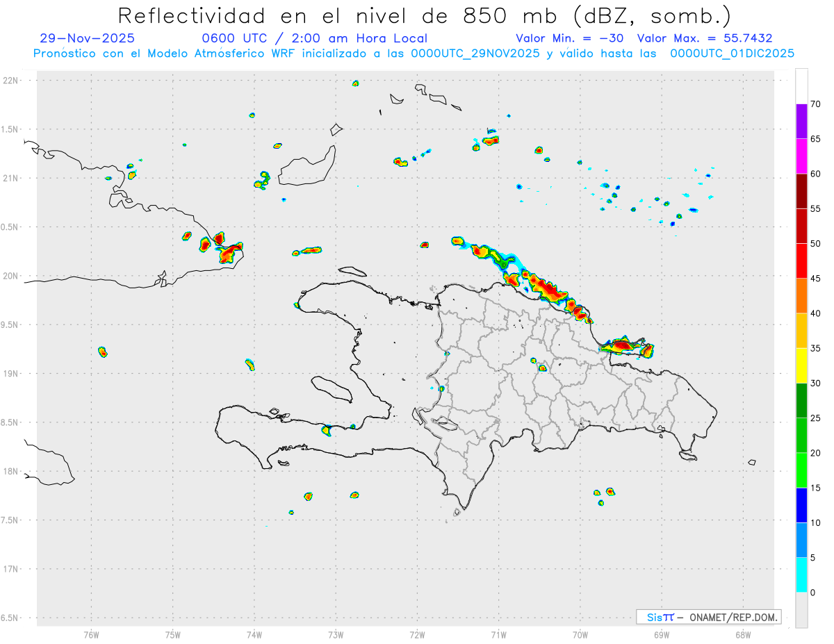Pick the bright green 15-20 dBZ legend color
This screenshot has height=644, width=834.
(801, 470)
